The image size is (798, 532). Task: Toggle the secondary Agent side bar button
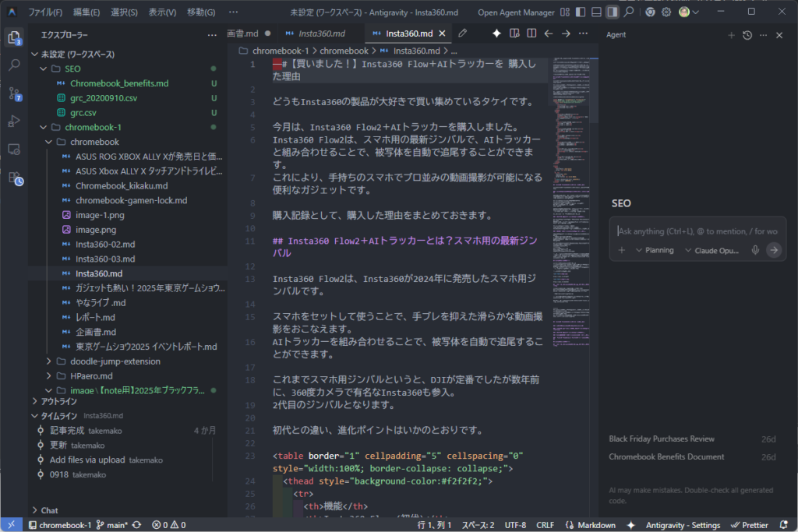[613, 12]
